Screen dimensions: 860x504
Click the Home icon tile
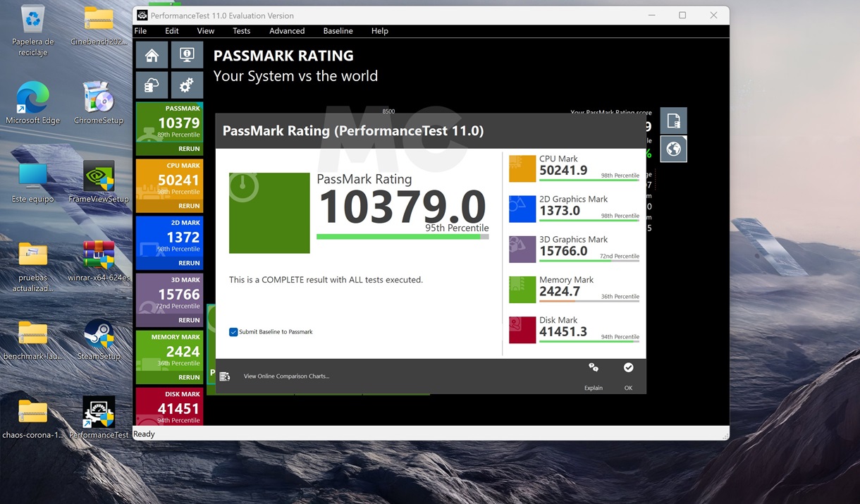(152, 55)
